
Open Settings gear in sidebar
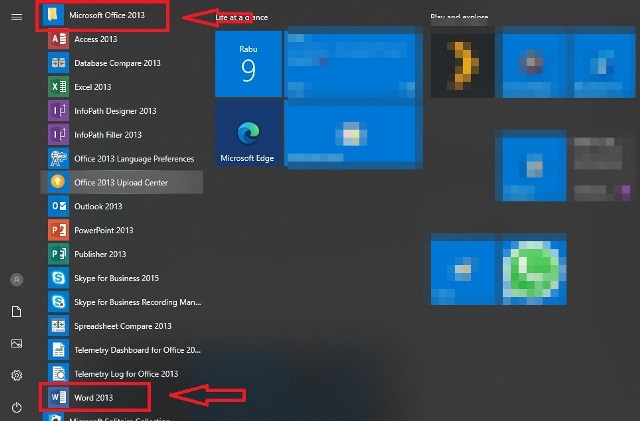pyautogui.click(x=17, y=375)
